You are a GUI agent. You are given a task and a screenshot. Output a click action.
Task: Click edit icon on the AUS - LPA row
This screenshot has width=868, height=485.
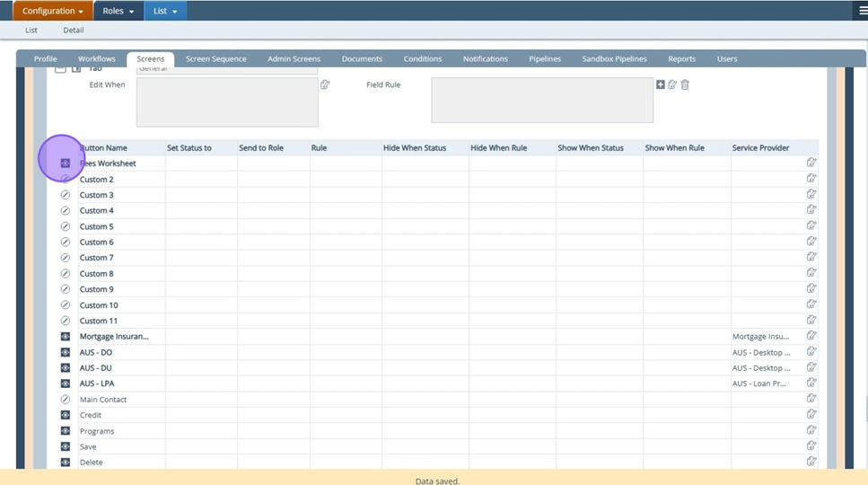coord(811,384)
